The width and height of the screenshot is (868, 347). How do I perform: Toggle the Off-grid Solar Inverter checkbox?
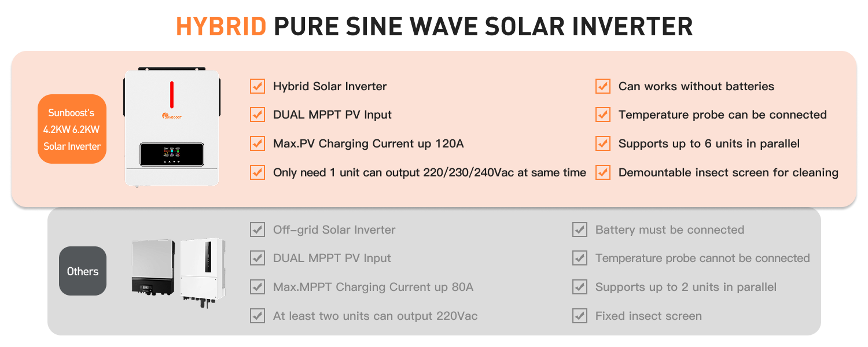pyautogui.click(x=257, y=230)
